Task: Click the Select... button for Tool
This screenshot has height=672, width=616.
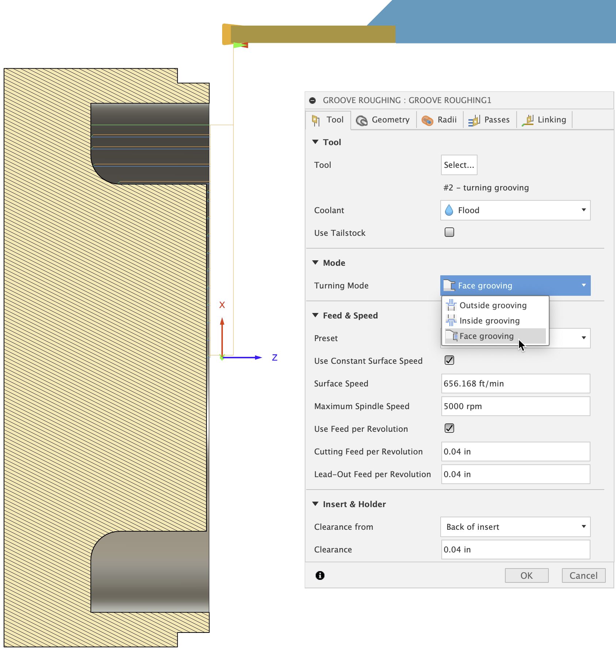Action: (x=459, y=165)
